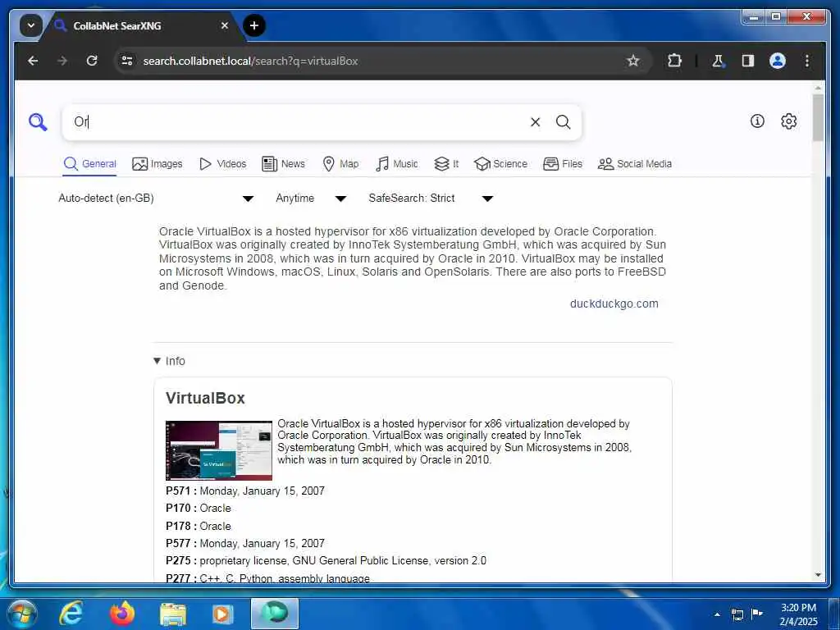
Task: Reload the page
Action: [92, 61]
